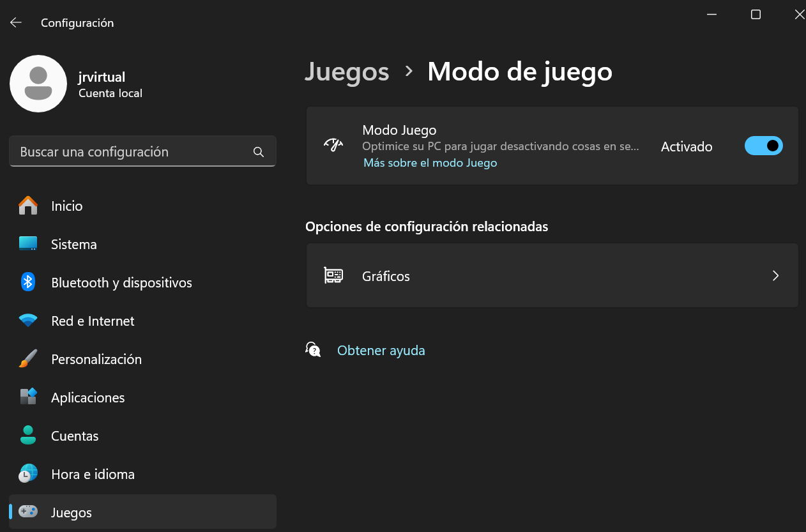This screenshot has height=532, width=806.
Task: Click the Cuentas person icon
Action: 28,436
